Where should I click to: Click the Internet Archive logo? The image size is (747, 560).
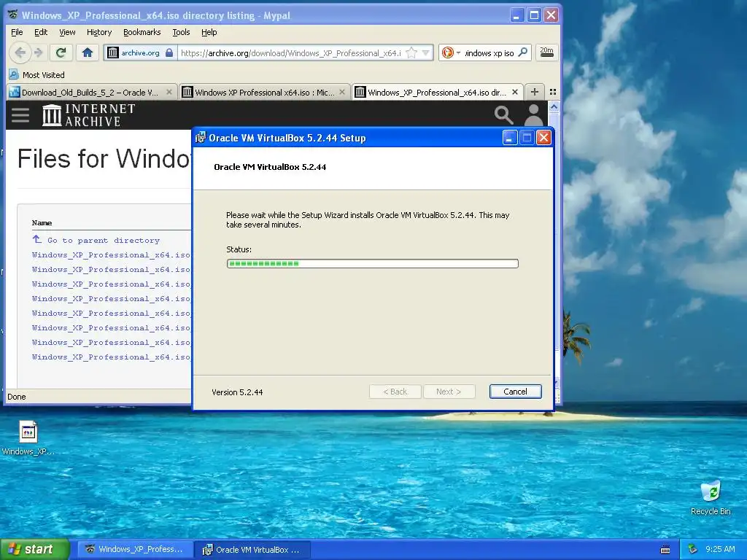pos(88,114)
